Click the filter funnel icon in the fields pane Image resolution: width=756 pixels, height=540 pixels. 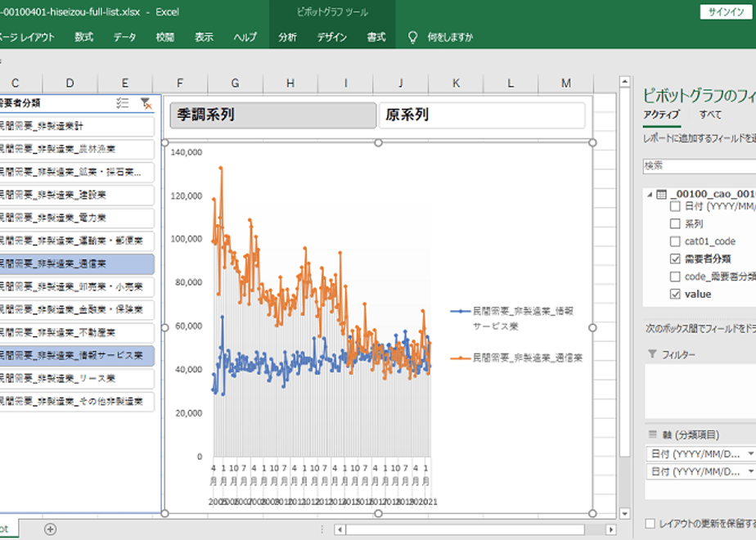click(652, 354)
